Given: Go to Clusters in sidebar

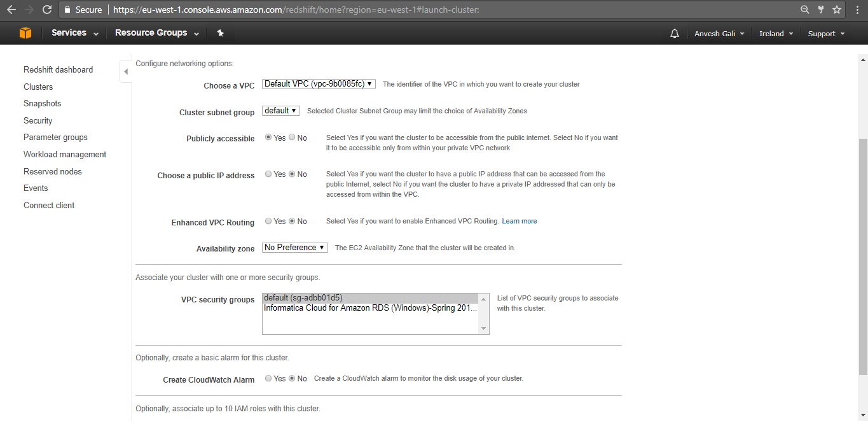Looking at the screenshot, I should 38,87.
